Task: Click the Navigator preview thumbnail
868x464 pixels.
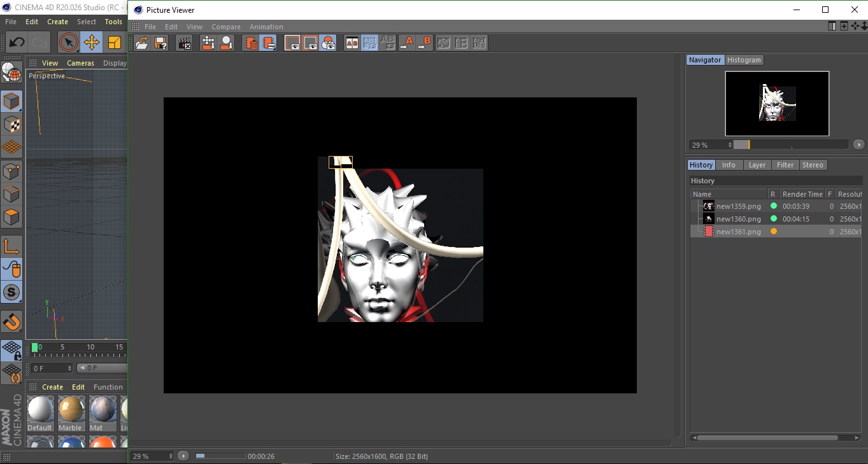Action: point(777,104)
